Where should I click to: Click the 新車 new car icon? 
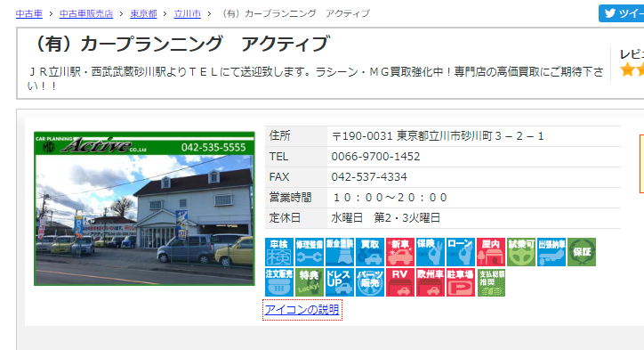click(x=400, y=252)
